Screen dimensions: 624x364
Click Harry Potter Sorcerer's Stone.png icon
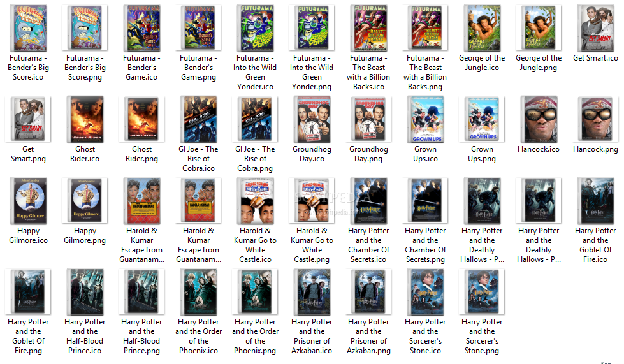[482, 291]
